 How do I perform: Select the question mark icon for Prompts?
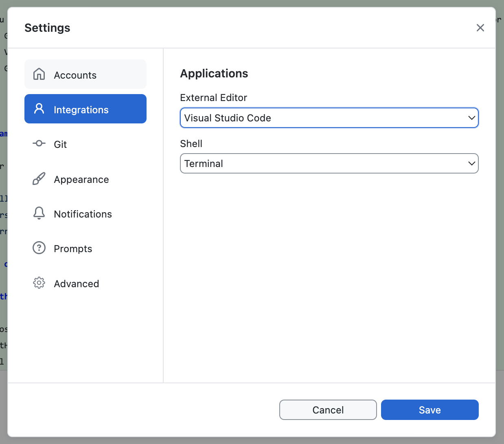coord(39,248)
